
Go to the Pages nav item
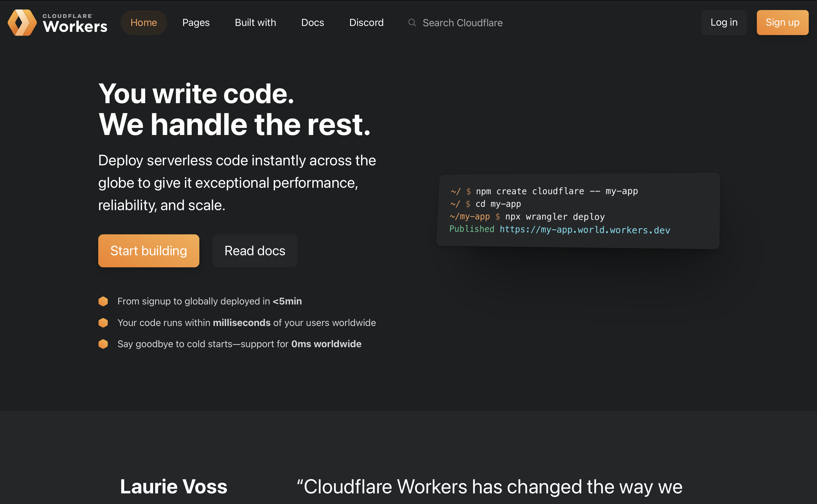click(x=196, y=22)
